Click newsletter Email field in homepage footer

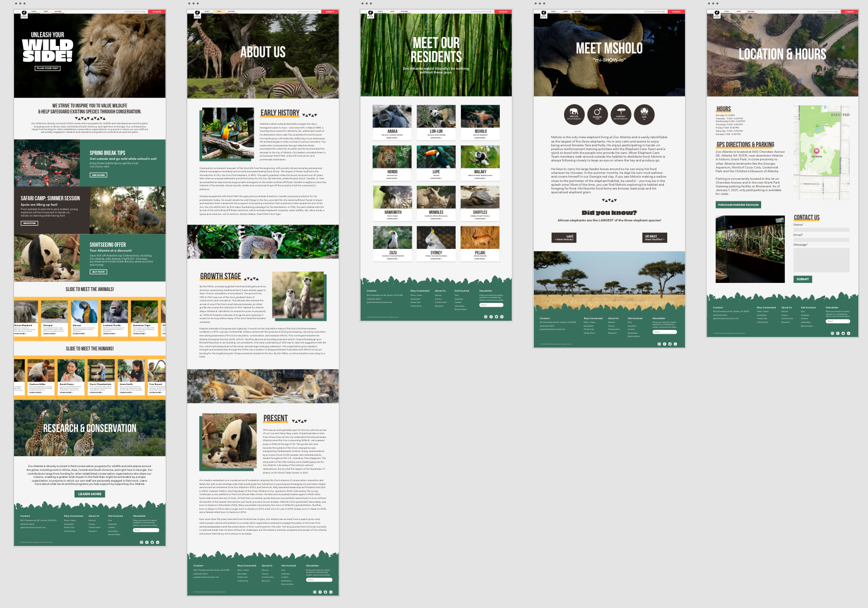click(x=146, y=530)
